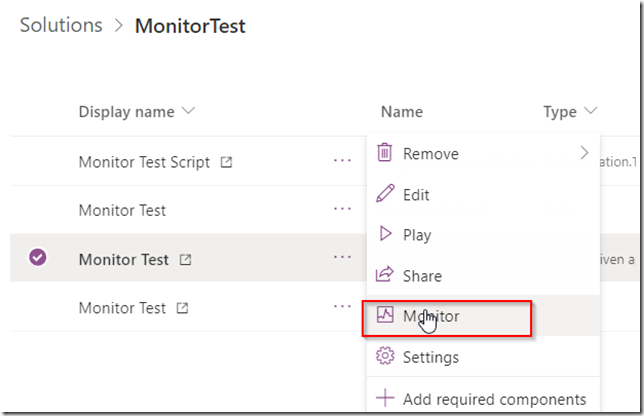Click the Share arrow icon
This screenshot has height=416, width=644.
(x=385, y=274)
